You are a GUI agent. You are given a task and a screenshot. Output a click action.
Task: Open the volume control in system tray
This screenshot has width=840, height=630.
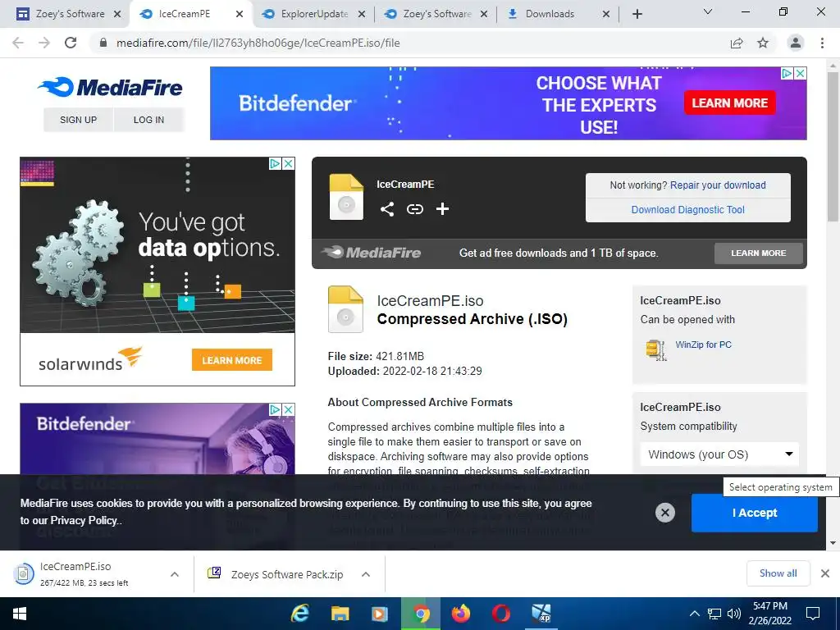734,614
